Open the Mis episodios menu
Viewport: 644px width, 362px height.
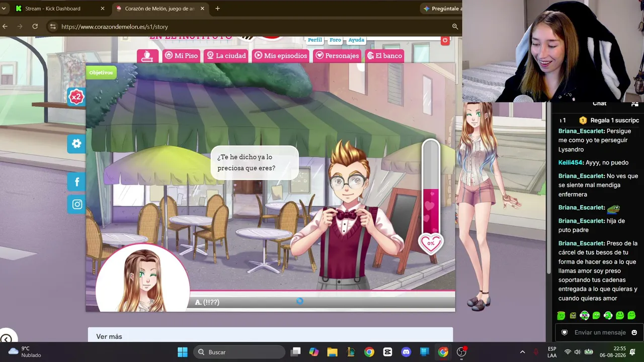pyautogui.click(x=280, y=56)
